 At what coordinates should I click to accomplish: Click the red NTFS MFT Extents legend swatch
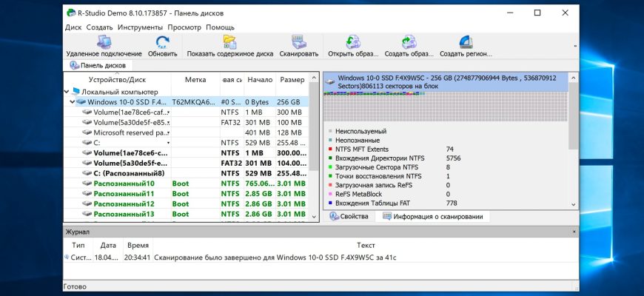click(x=330, y=149)
